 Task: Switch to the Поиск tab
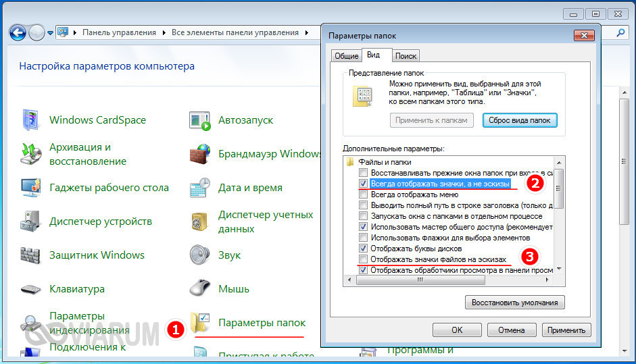point(406,56)
